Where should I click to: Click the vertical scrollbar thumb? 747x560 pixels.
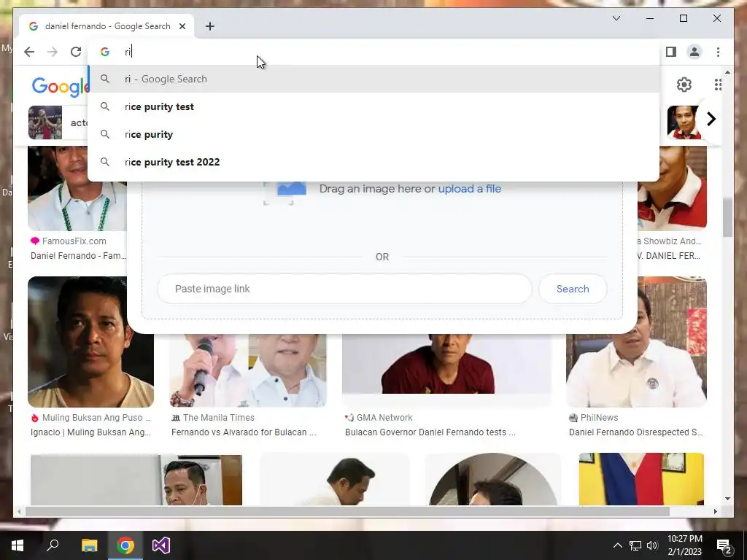coord(727,218)
